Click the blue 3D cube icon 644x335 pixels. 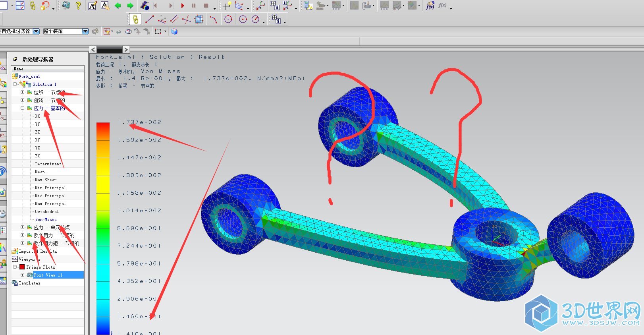click(174, 31)
